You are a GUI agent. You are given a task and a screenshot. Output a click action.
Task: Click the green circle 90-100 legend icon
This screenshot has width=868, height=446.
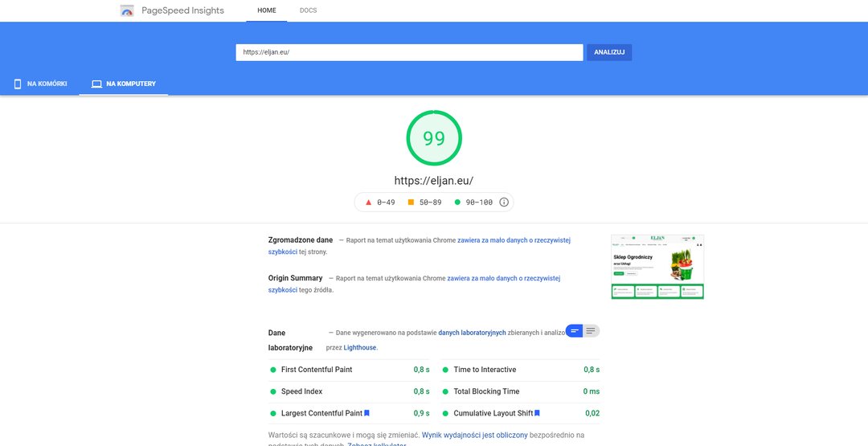[x=457, y=203]
